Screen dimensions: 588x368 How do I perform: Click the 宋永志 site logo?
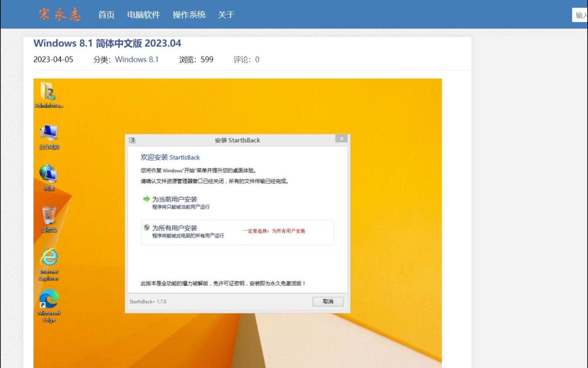(x=59, y=14)
